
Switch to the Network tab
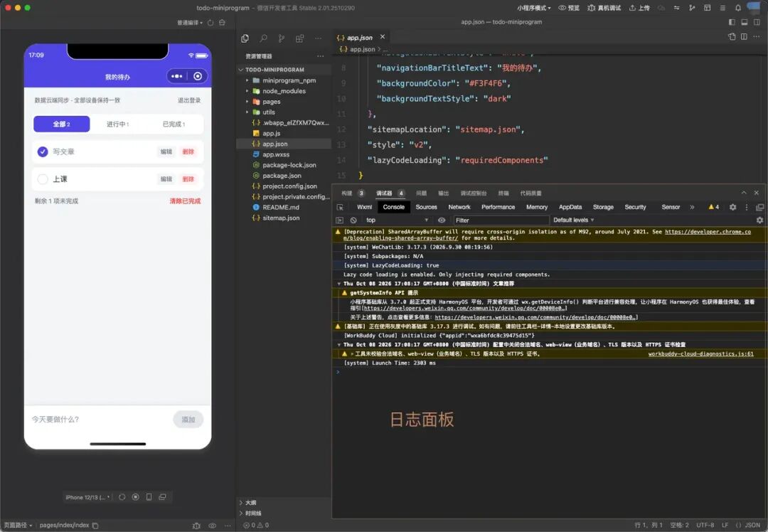tap(459, 207)
